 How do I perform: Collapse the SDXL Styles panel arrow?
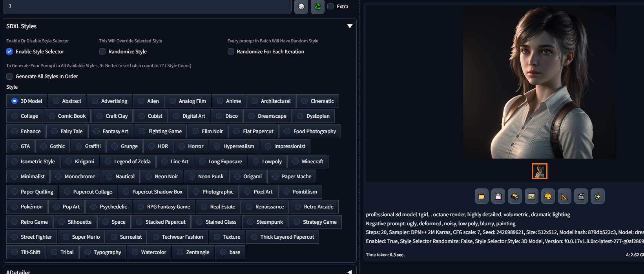350,26
